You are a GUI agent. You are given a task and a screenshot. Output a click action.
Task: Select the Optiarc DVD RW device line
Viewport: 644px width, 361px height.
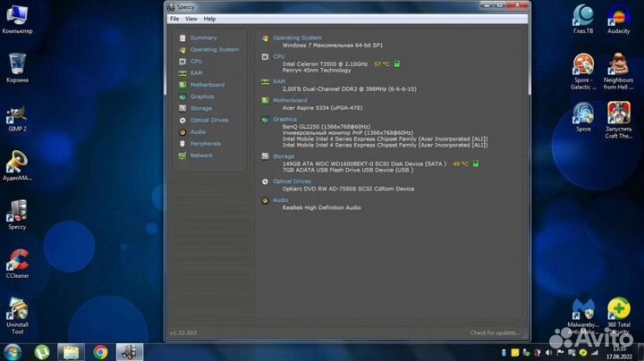coord(348,189)
